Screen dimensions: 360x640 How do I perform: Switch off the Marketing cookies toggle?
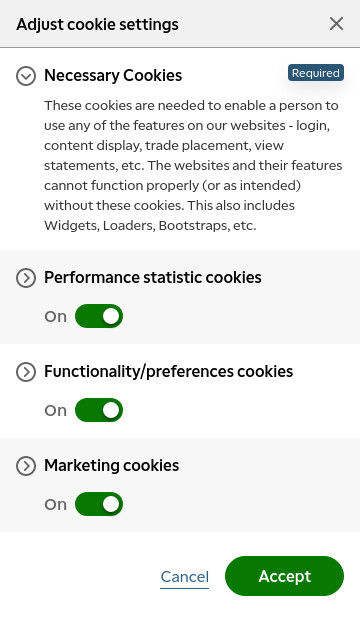[x=99, y=504]
